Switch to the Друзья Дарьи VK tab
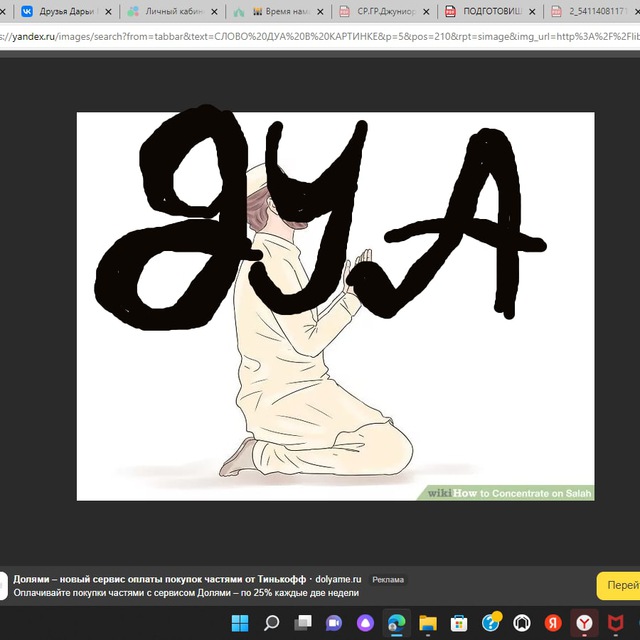This screenshot has height=640, width=640. (x=67, y=11)
